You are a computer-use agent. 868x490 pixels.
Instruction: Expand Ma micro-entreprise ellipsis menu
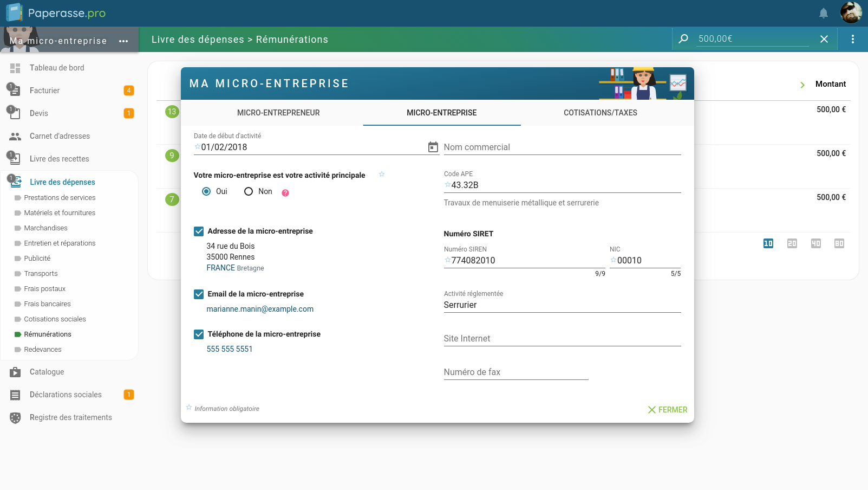coord(123,41)
